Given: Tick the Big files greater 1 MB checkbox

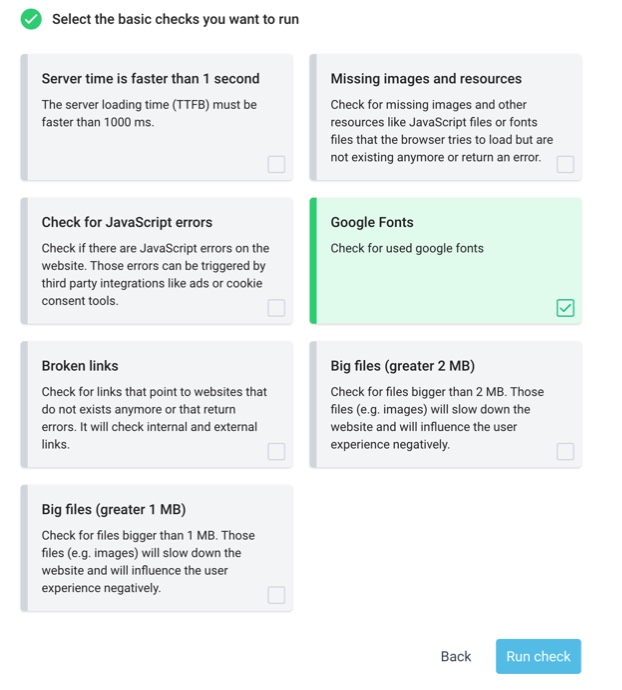Looking at the screenshot, I should tap(276, 595).
